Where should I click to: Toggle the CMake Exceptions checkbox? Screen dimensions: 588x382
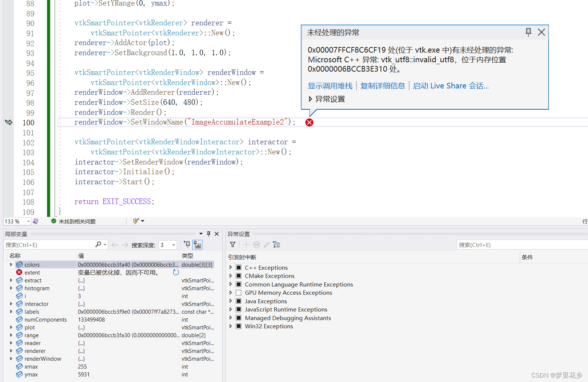click(239, 276)
